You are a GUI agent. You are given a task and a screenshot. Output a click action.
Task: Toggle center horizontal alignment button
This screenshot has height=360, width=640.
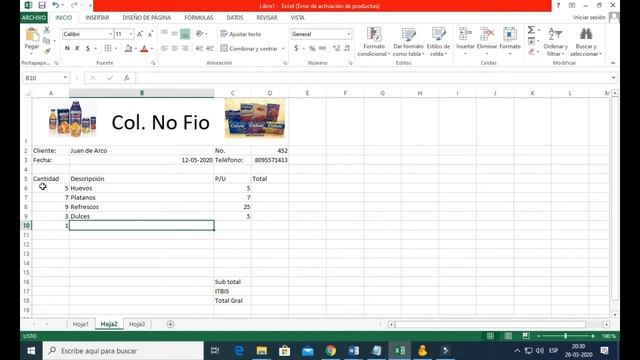[175, 49]
